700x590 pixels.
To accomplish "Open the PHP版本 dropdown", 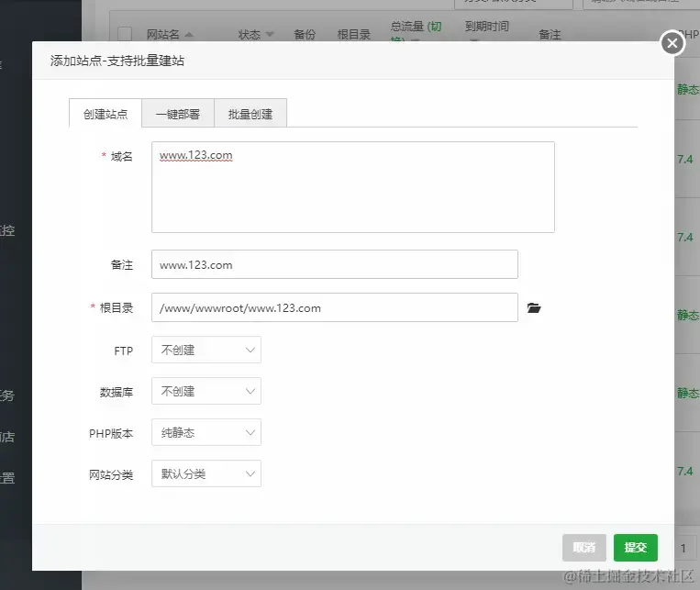I will point(206,432).
